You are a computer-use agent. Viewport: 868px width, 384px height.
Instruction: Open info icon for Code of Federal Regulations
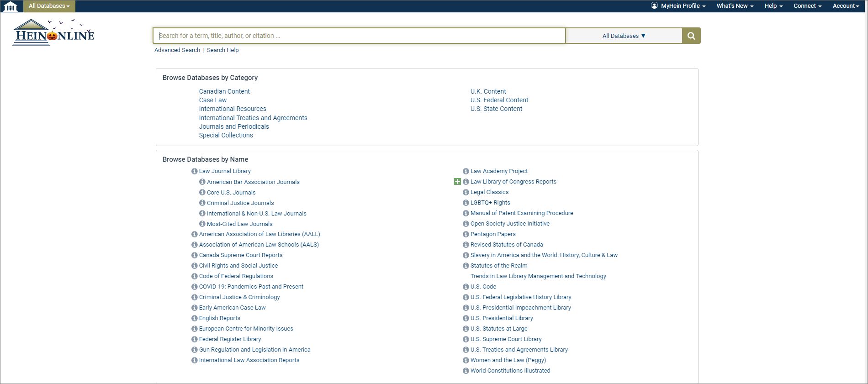click(194, 276)
